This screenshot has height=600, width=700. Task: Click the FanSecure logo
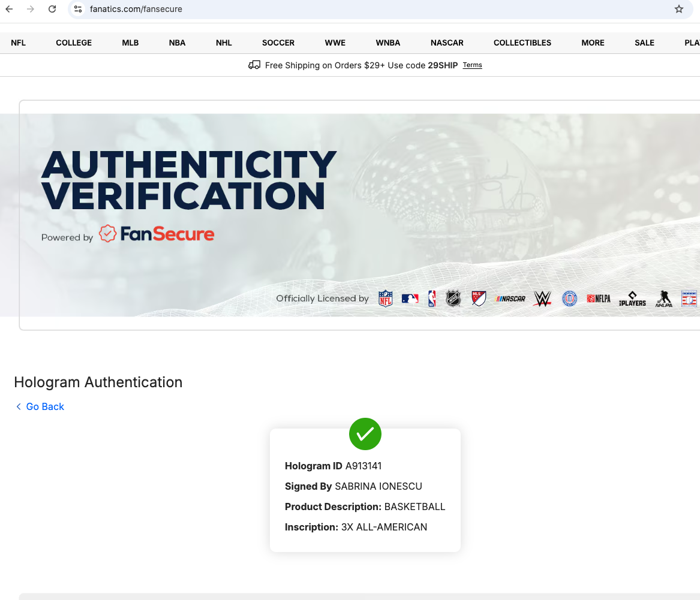point(156,234)
